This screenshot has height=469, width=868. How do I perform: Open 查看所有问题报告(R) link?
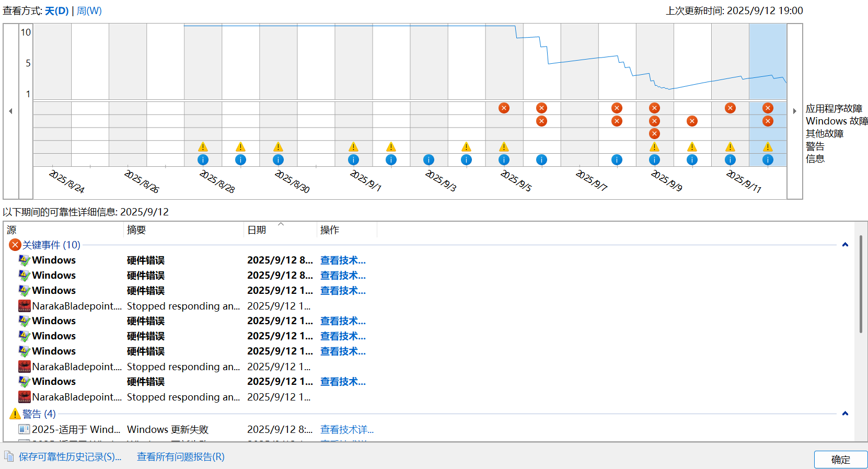pyautogui.click(x=181, y=457)
